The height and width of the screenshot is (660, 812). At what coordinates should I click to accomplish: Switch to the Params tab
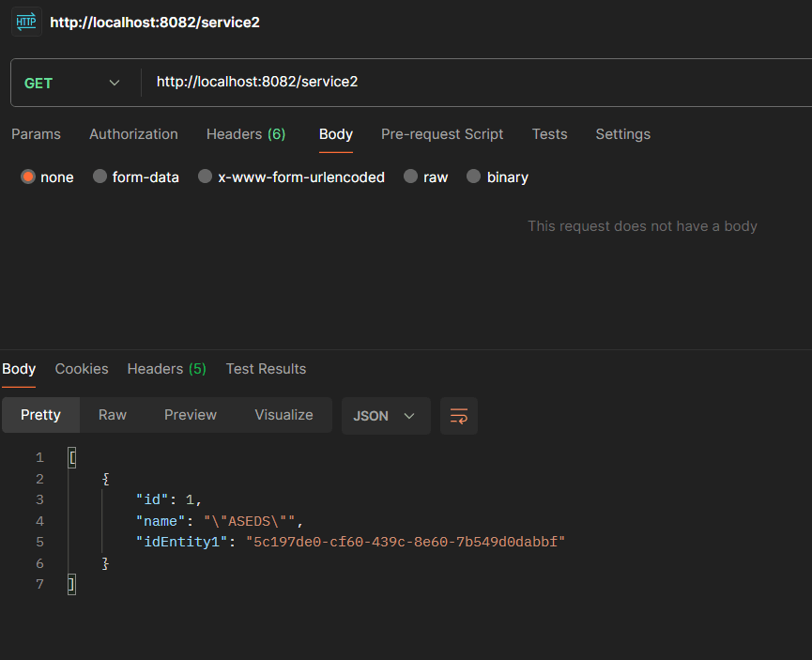36,134
